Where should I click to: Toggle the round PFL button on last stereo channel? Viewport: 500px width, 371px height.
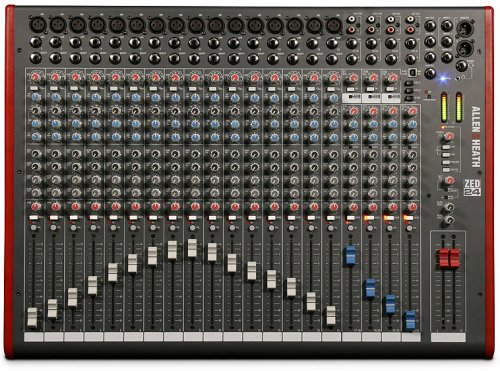point(409,229)
